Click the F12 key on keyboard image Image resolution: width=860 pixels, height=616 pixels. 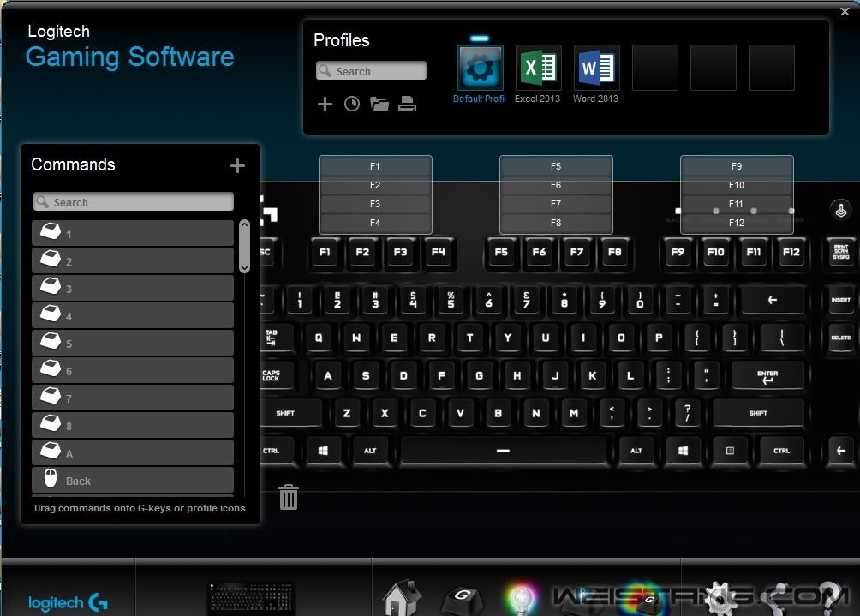coord(791,253)
